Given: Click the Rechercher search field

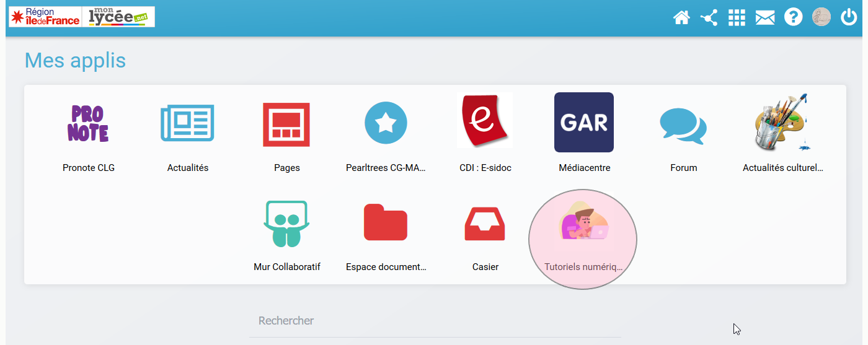Looking at the screenshot, I should [435, 321].
